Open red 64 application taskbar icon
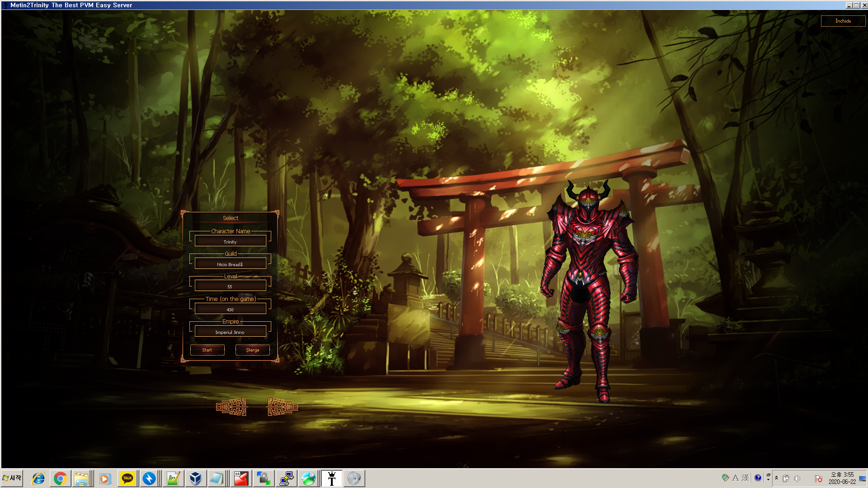This screenshot has height=488, width=868. tap(241, 479)
